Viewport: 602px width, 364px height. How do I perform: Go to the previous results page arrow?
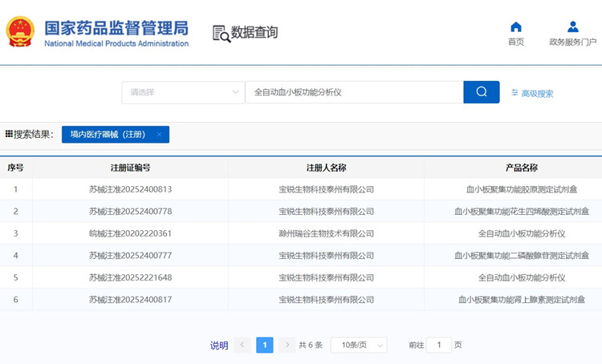[x=242, y=345]
